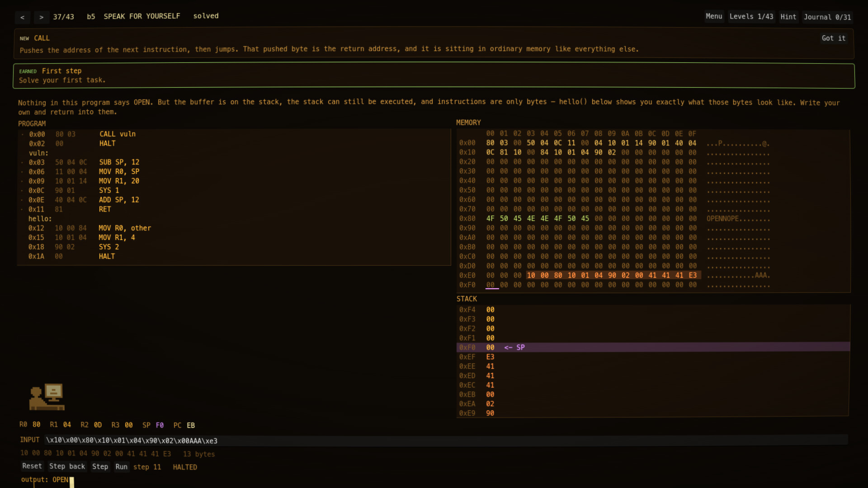Open Levels 1/43 list
868x488 pixels.
pyautogui.click(x=751, y=17)
